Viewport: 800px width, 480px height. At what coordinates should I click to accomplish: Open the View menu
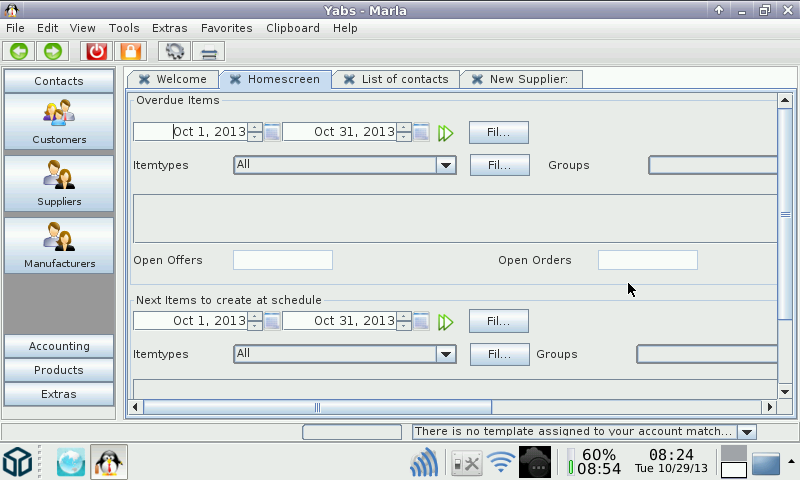pos(83,28)
